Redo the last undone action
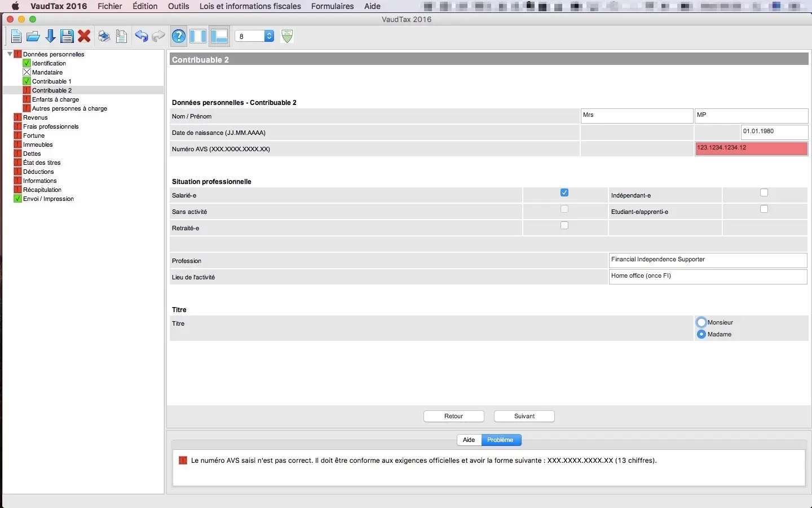Image resolution: width=812 pixels, height=508 pixels. [158, 37]
